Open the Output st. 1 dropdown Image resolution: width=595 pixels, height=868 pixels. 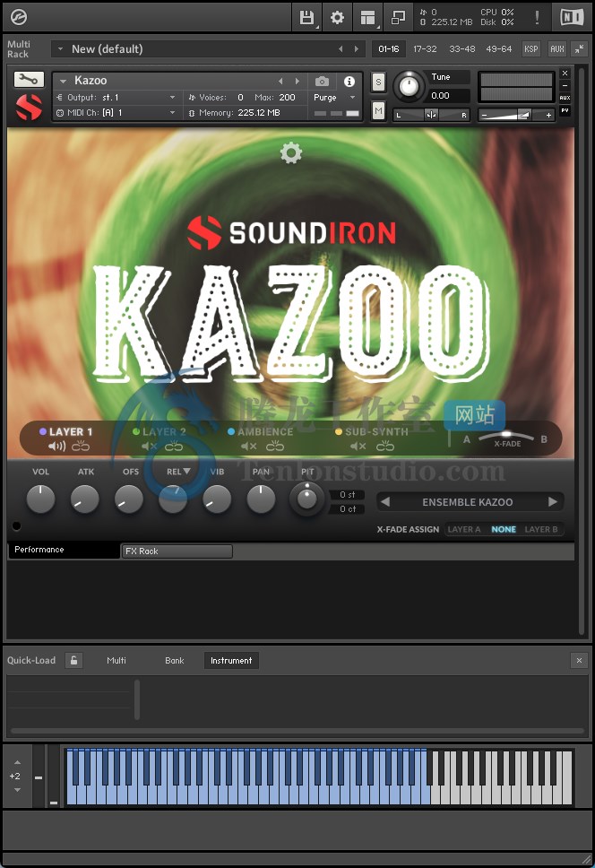click(x=173, y=98)
